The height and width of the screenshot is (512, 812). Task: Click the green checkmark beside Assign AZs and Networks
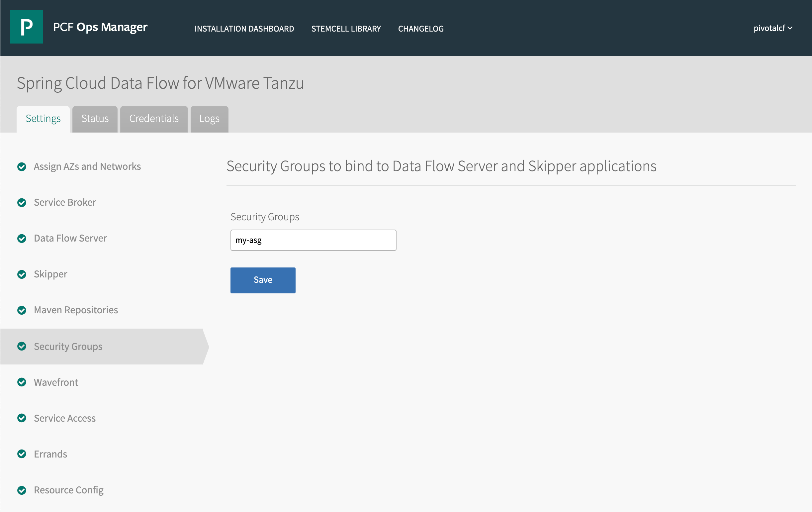[x=22, y=166]
